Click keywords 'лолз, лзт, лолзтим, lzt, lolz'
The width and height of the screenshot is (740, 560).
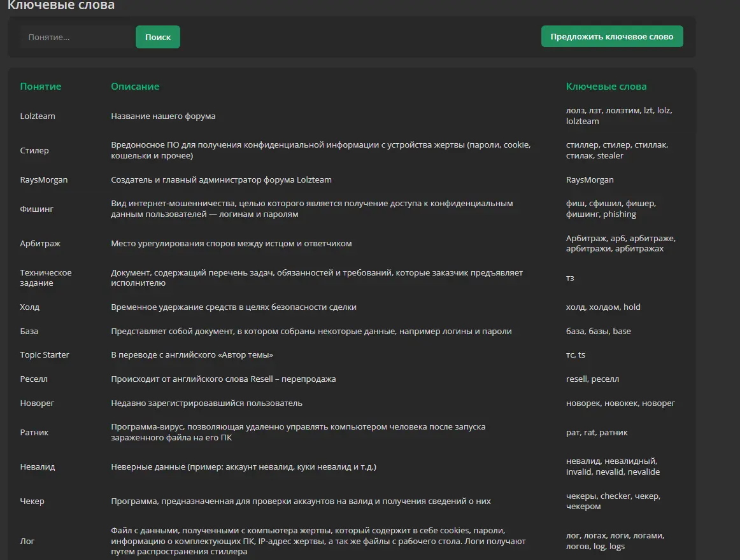coord(619,116)
